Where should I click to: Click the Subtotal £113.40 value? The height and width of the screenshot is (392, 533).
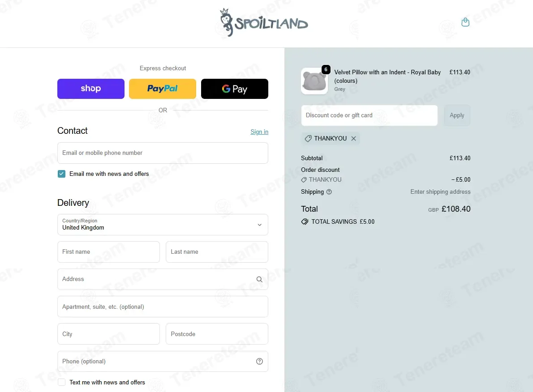point(460,158)
